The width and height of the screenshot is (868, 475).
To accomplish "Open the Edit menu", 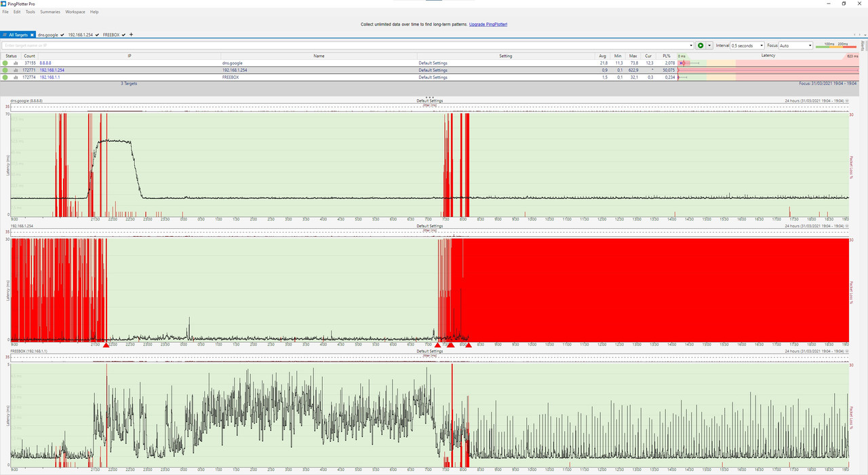I will coord(17,12).
